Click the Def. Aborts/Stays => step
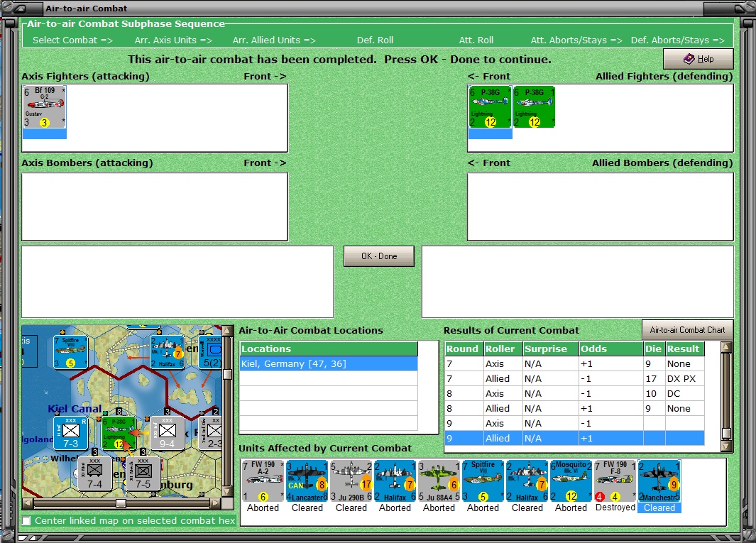Image resolution: width=756 pixels, height=543 pixels. [677, 40]
